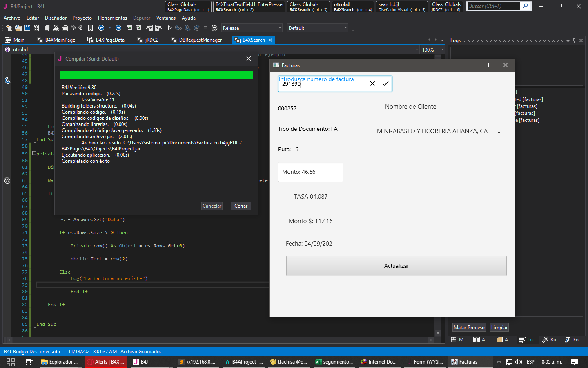Image resolution: width=588 pixels, height=368 pixels.
Task: Click the open project toolbar icon
Action: tap(18, 28)
